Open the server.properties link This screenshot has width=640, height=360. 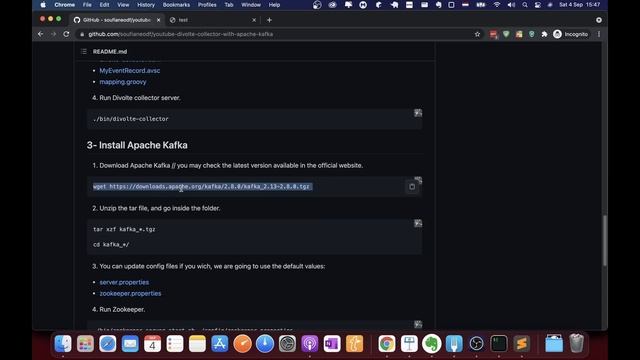click(x=124, y=282)
